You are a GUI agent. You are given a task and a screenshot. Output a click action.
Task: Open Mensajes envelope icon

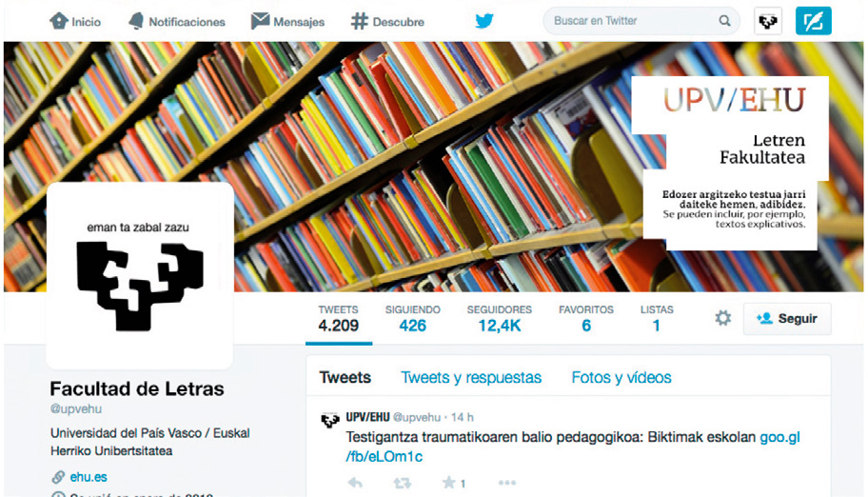[260, 21]
